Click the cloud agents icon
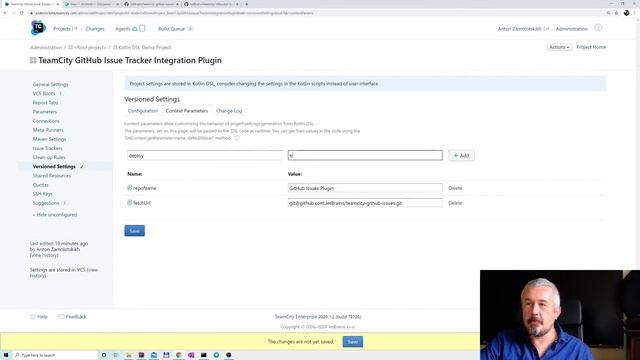 point(135,29)
